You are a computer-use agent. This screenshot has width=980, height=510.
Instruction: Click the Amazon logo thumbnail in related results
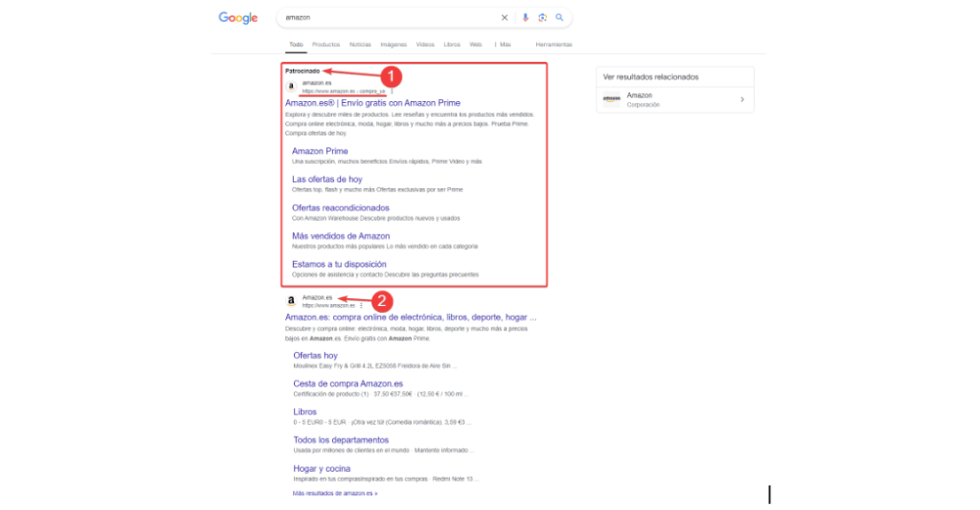(612, 99)
